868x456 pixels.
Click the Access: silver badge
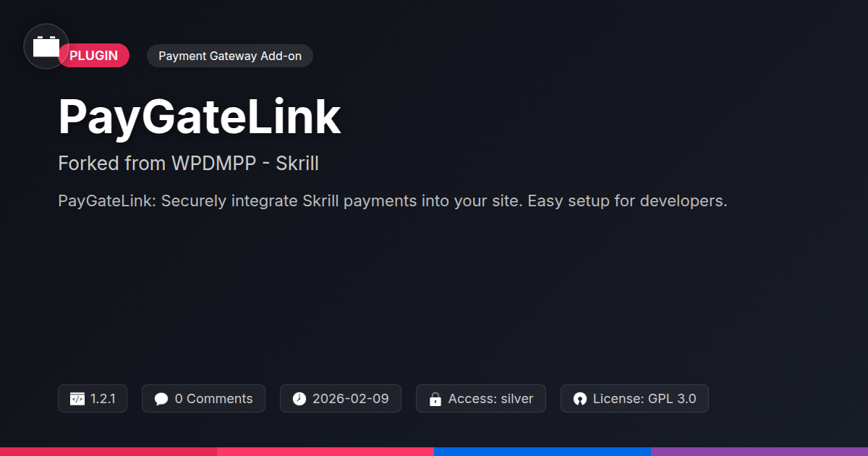(x=481, y=399)
